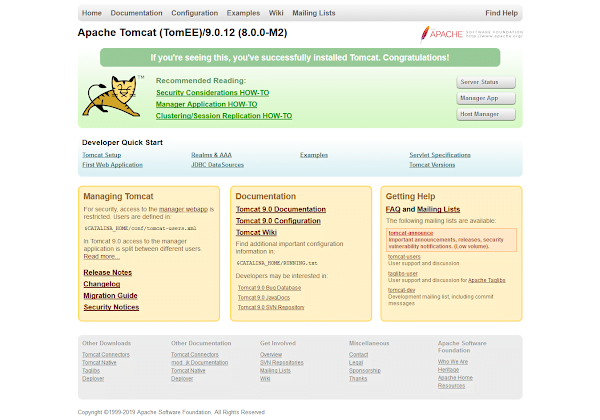
Task: Open Thanks footer link
Action: [358, 379]
